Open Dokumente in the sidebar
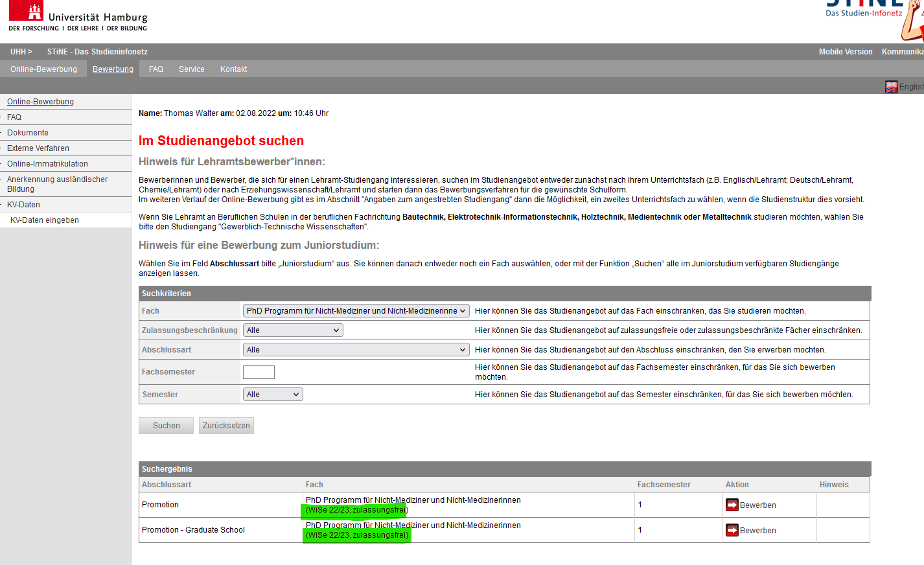 [x=28, y=133]
